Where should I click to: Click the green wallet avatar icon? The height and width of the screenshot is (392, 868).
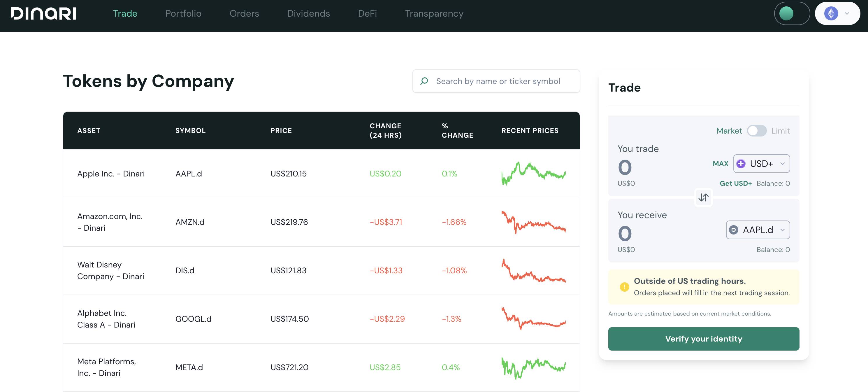[786, 13]
